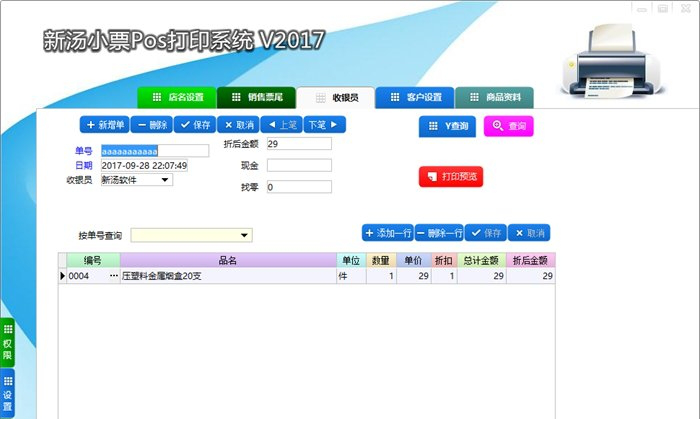Image resolution: width=700 pixels, height=435 pixels.
Task: Click the top 删除 button
Action: tap(151, 125)
